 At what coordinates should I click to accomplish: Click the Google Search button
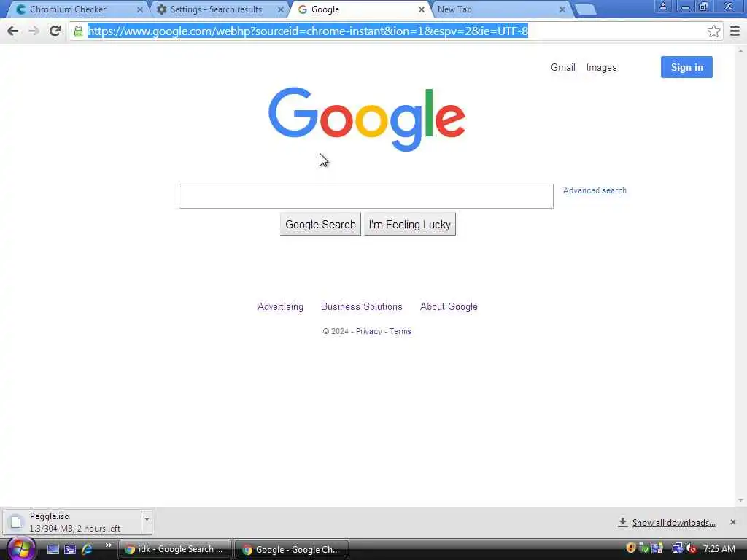tap(320, 225)
